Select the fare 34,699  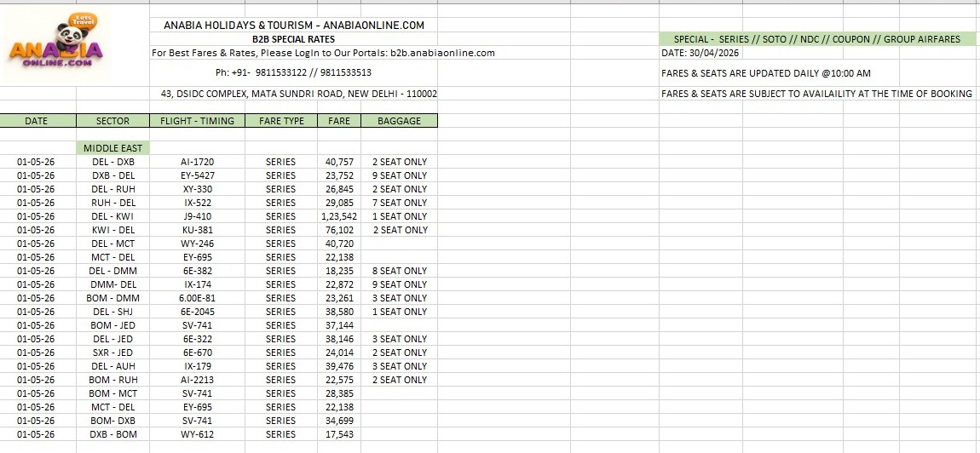(339, 421)
